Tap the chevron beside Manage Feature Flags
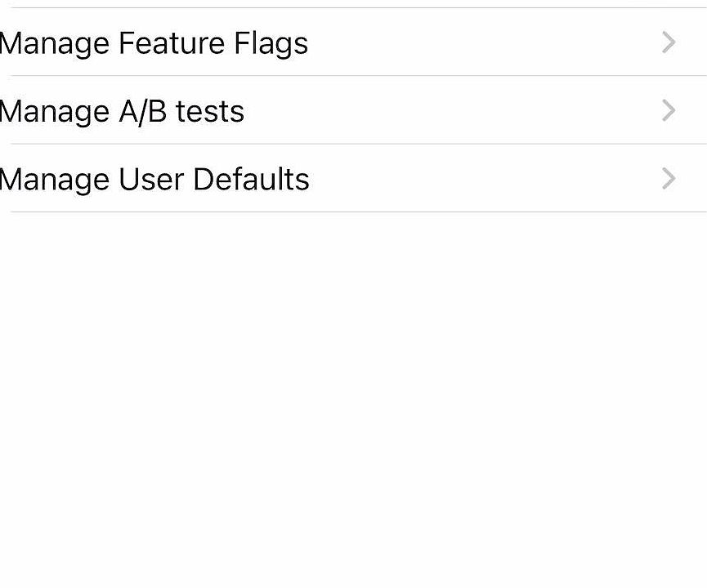Viewport: 707px width, 588px height. coord(669,42)
